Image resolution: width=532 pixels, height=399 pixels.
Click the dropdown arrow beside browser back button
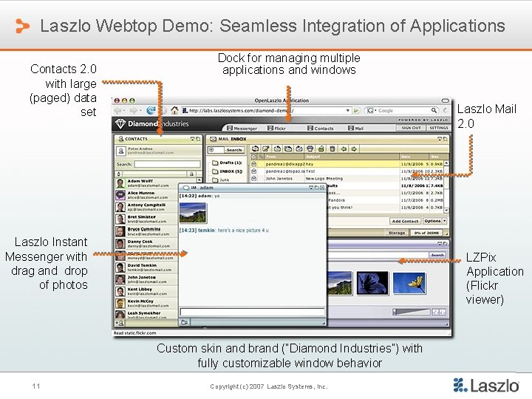(124, 111)
